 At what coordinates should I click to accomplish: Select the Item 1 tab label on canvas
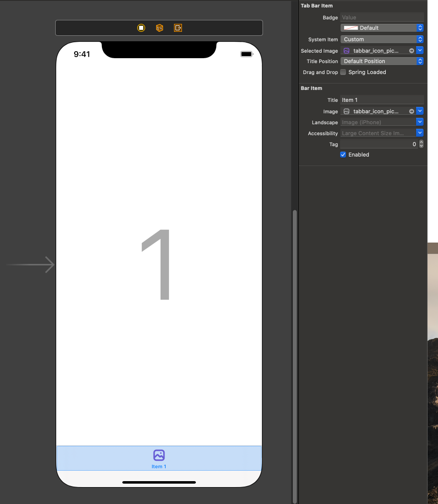pyautogui.click(x=159, y=466)
